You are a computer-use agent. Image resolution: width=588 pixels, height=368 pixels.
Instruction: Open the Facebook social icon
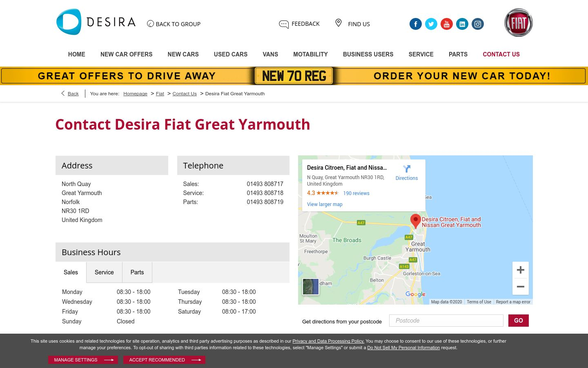click(416, 24)
